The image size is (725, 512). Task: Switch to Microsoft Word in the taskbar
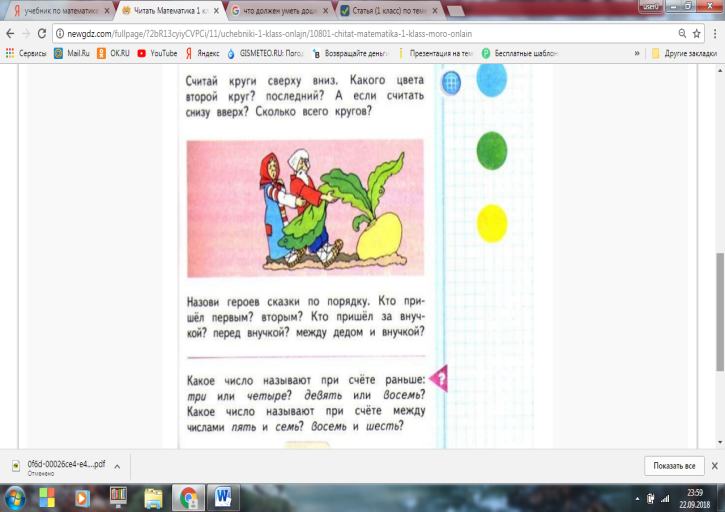[x=223, y=498]
